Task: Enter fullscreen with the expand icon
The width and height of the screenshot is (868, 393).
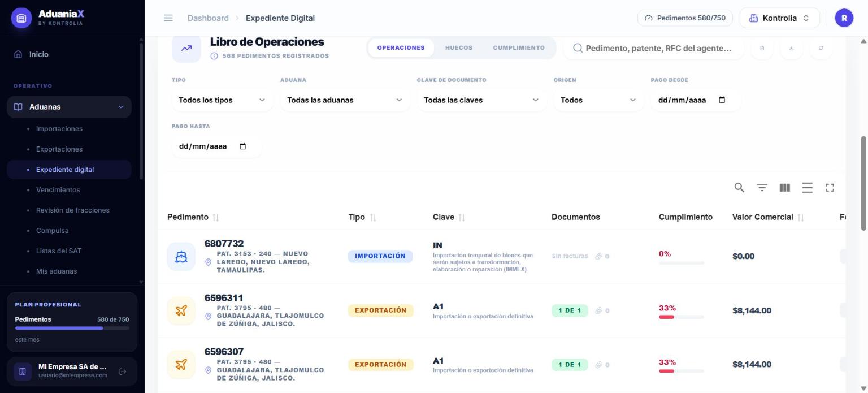Action: coord(830,188)
